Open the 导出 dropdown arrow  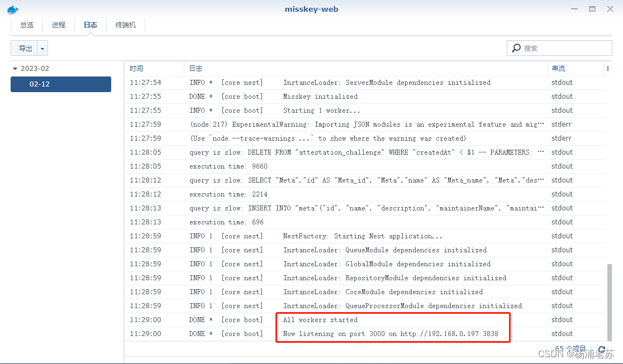[x=42, y=49]
